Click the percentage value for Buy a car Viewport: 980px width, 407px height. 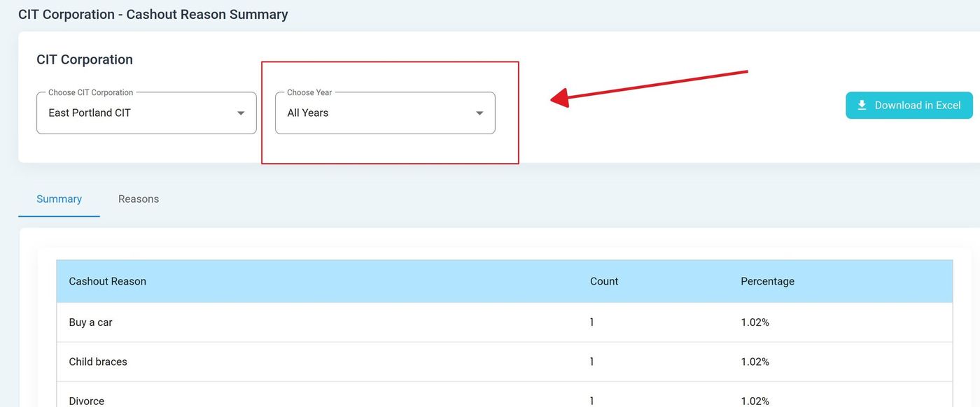(x=755, y=322)
